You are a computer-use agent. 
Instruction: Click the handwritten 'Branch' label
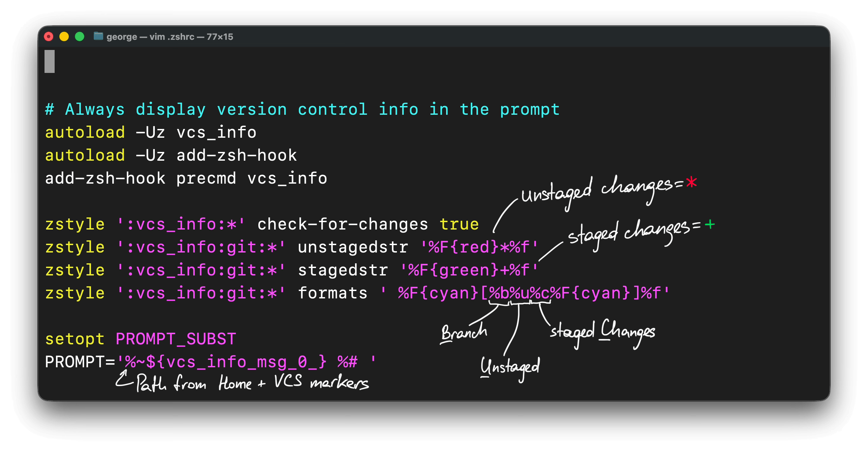[464, 332]
